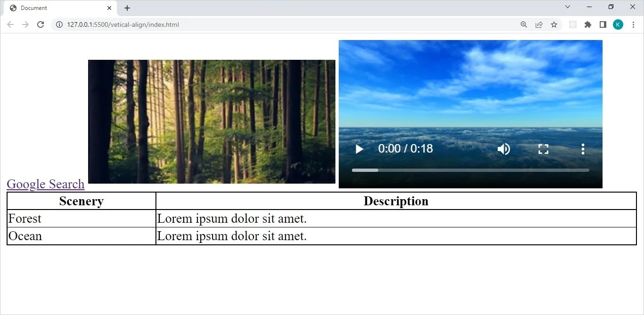The image size is (644, 315).
Task: Open the video's more options menu
Action: pos(583,149)
